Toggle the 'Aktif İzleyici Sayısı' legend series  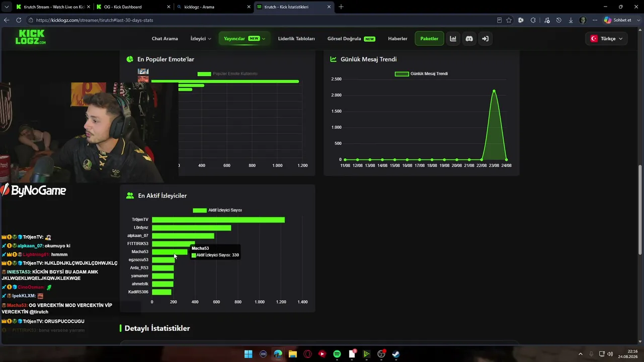coord(217,210)
